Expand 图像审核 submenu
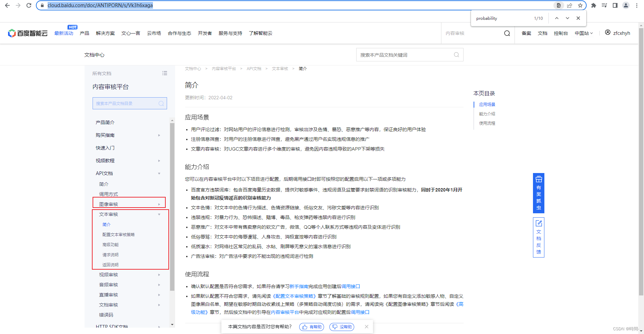Viewport: 644px width, 334px height. (159, 204)
